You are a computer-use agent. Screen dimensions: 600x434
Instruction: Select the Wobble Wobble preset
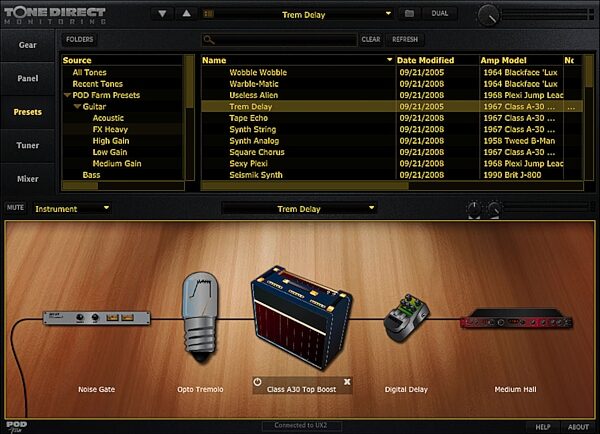258,72
